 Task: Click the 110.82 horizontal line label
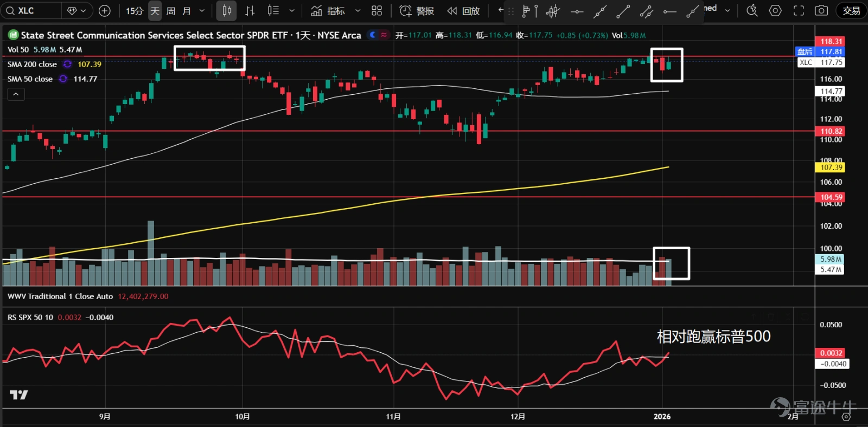point(830,131)
